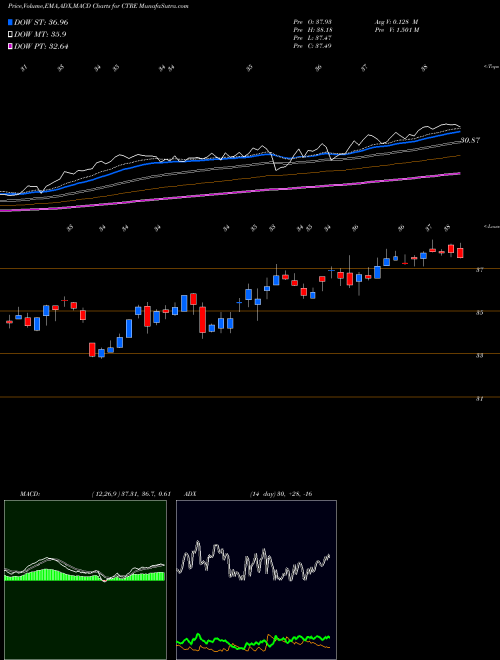Click the ADX indicator chart panel
The width and height of the screenshot is (500, 660).
[x=256, y=580]
